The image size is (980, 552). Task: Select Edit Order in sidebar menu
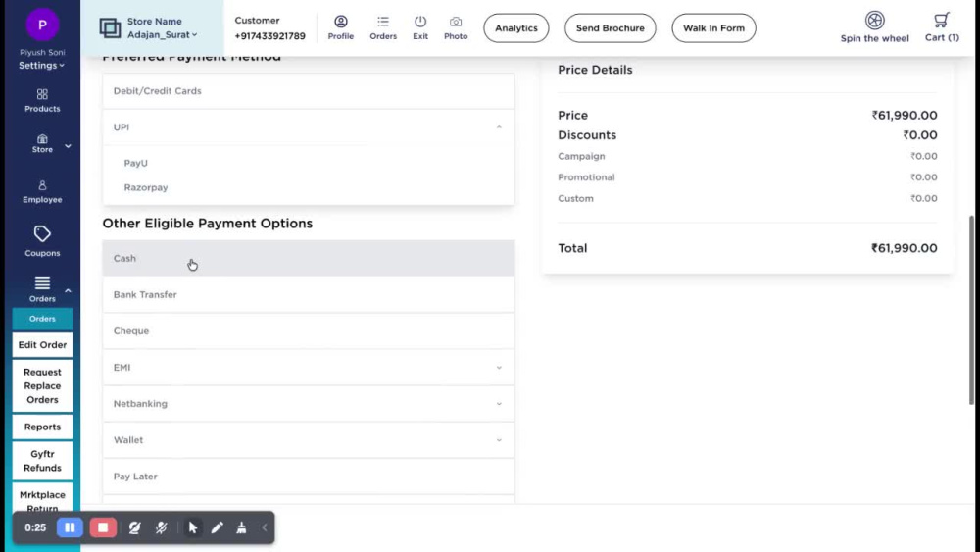tap(42, 344)
